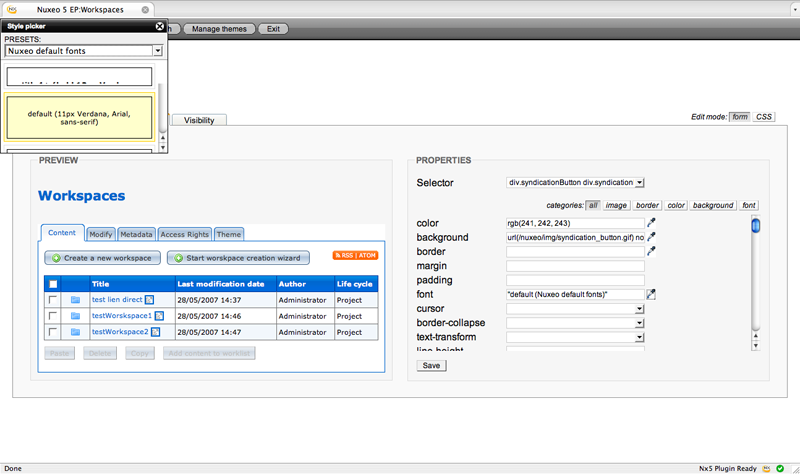Filter properties by category all
Image resolution: width=800 pixels, height=474 pixels.
coord(592,205)
